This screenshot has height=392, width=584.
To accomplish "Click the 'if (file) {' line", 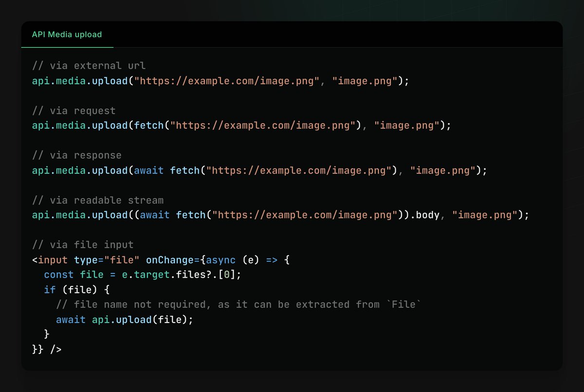I will [76, 290].
